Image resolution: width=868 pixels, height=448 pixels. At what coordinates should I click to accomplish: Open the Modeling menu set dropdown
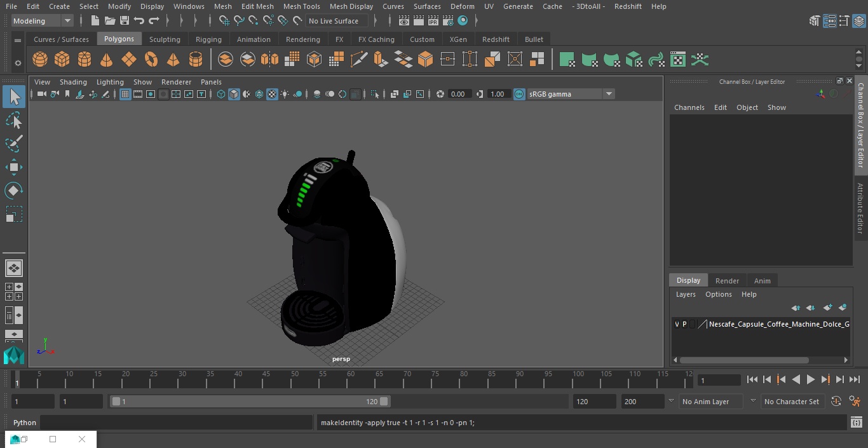(43, 21)
